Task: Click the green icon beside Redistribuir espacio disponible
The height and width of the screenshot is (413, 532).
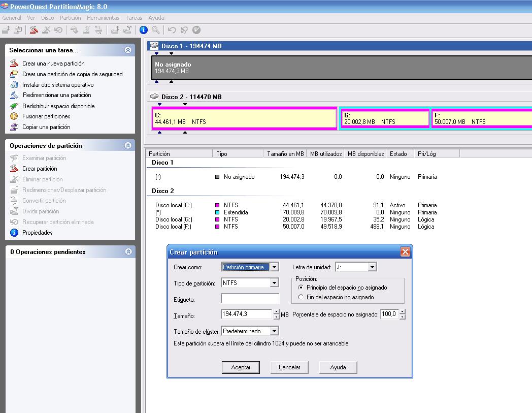Action: pos(14,106)
